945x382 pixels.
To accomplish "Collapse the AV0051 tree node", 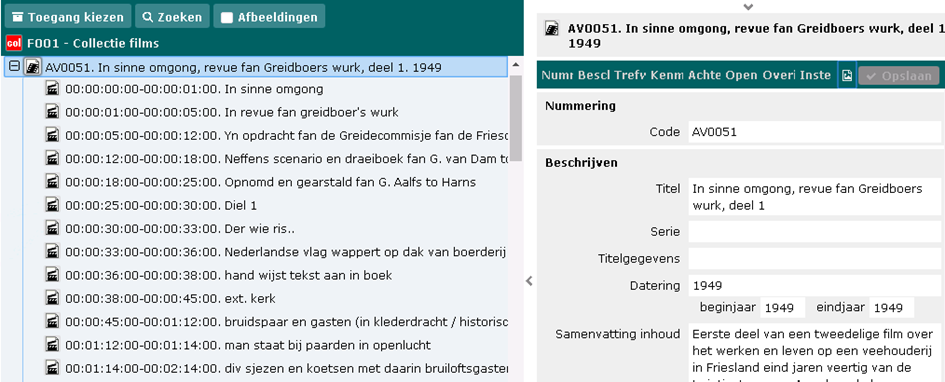I will [x=14, y=66].
